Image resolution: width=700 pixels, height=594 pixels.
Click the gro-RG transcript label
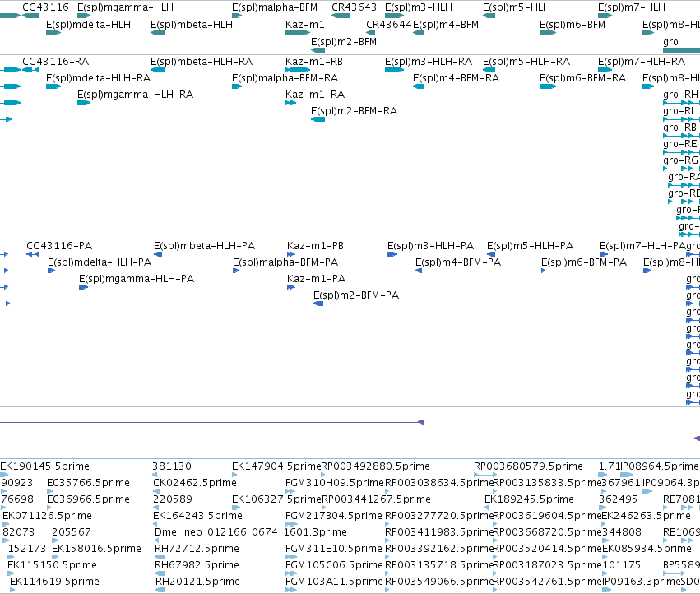click(680, 160)
